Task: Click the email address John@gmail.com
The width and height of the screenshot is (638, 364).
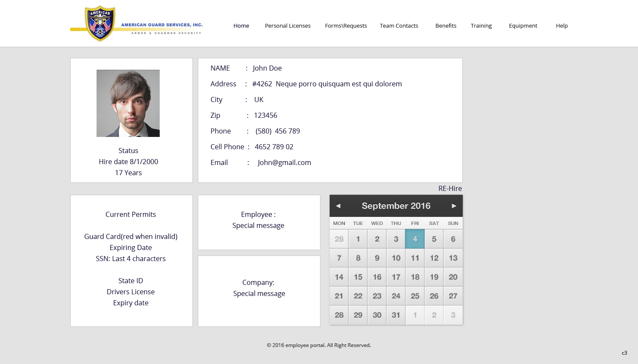Action: click(x=284, y=162)
